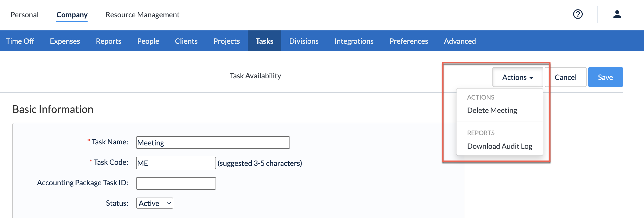Select Download Audit Log option
Viewport: 644px width, 218px height.
click(500, 146)
